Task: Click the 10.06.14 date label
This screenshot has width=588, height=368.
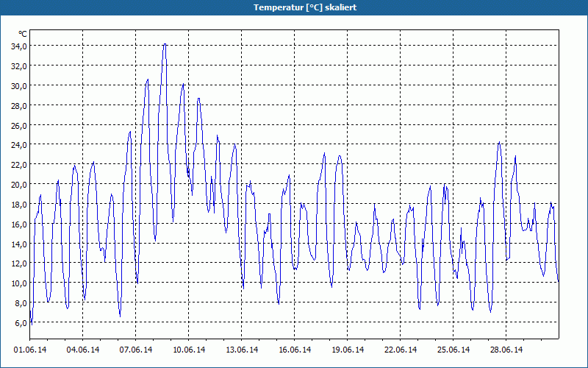Action: [x=189, y=350]
